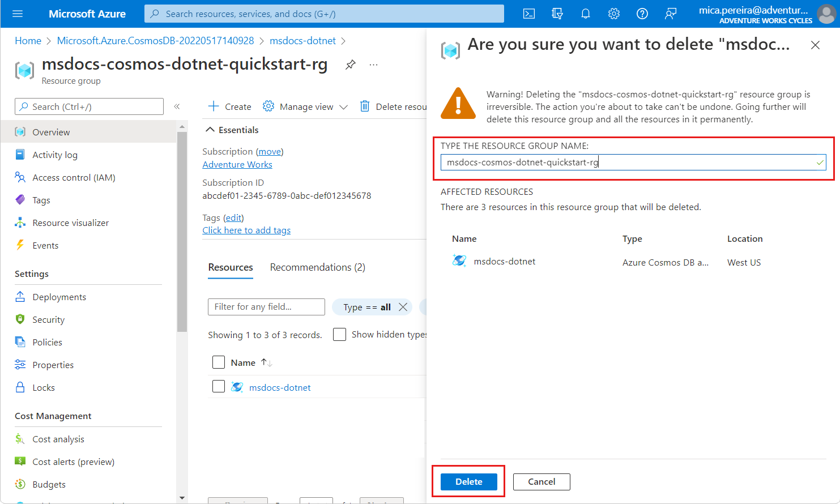The image size is (840, 504).
Task: Switch to the Resources tab
Action: point(231,267)
